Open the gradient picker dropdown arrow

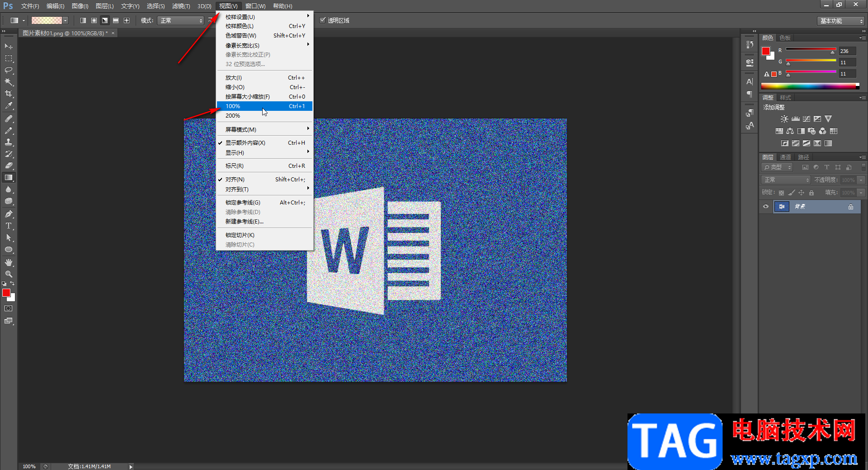coord(66,20)
